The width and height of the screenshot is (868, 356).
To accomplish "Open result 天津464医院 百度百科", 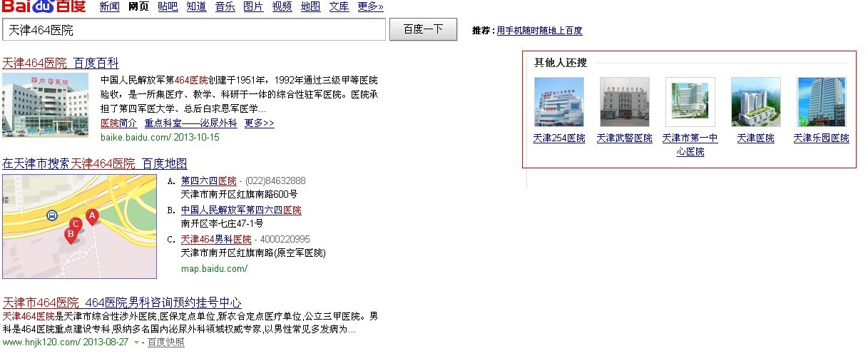I will (x=61, y=63).
